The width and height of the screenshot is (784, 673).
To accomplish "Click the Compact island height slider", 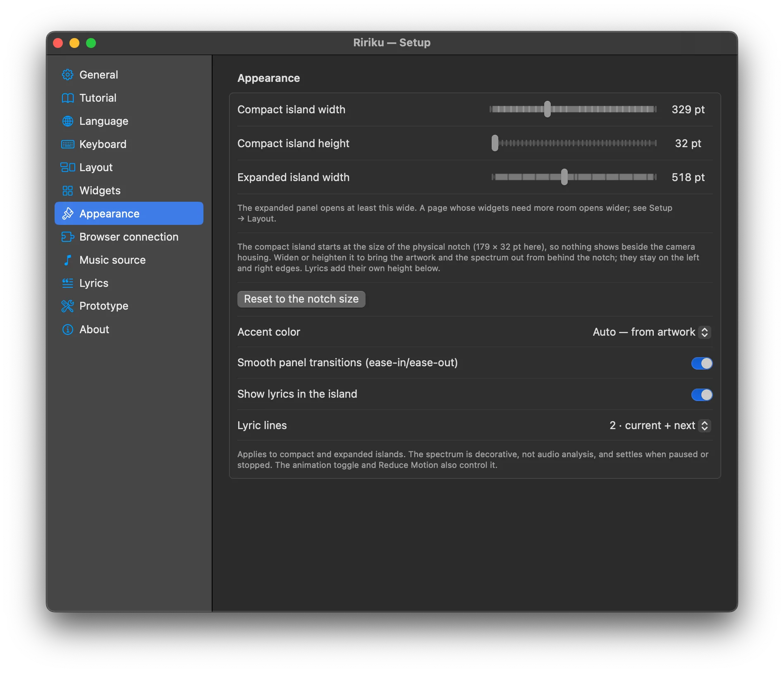I will click(573, 143).
